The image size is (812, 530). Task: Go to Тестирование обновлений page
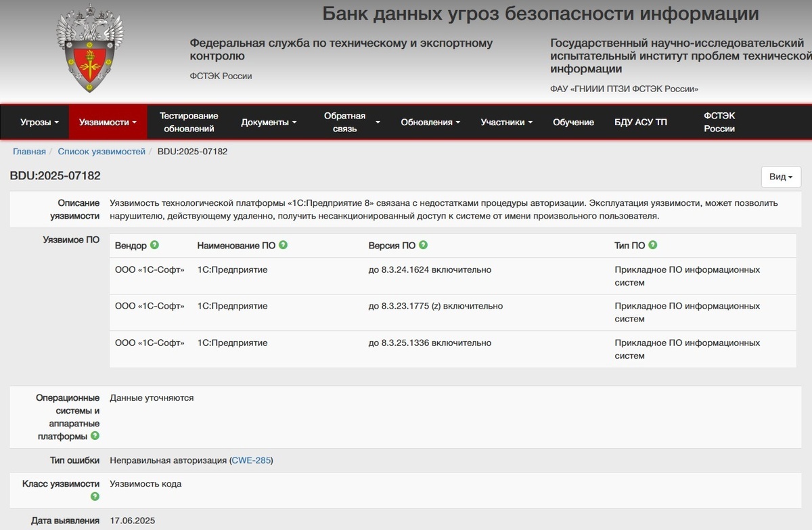pyautogui.click(x=189, y=123)
